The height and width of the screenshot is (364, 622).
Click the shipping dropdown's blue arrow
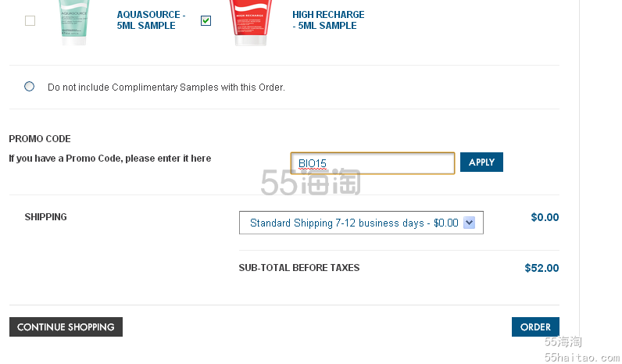470,223
